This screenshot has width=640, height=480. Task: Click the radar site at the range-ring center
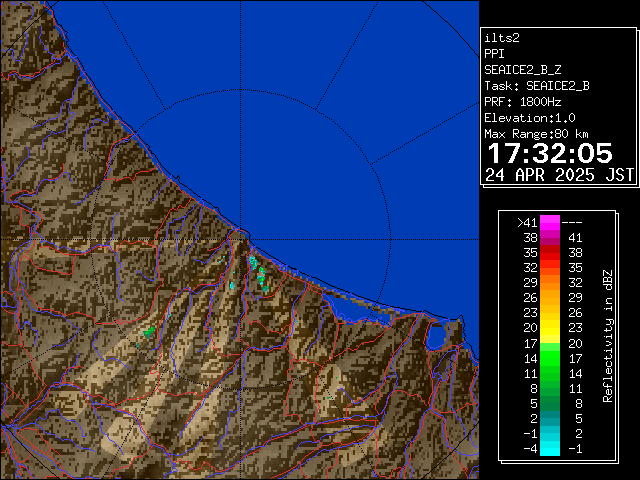click(x=241, y=239)
